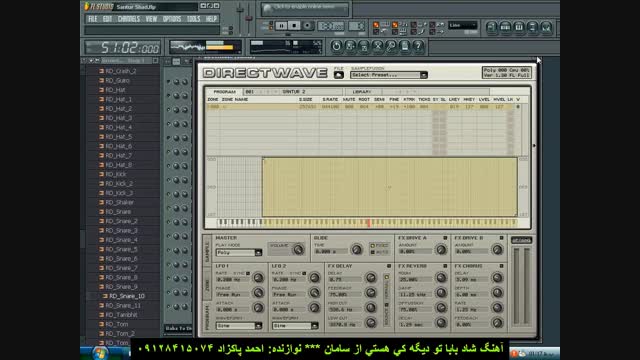Open the Step Sequencer window icon
The width and height of the screenshot is (640, 360).
[x=505, y=27]
